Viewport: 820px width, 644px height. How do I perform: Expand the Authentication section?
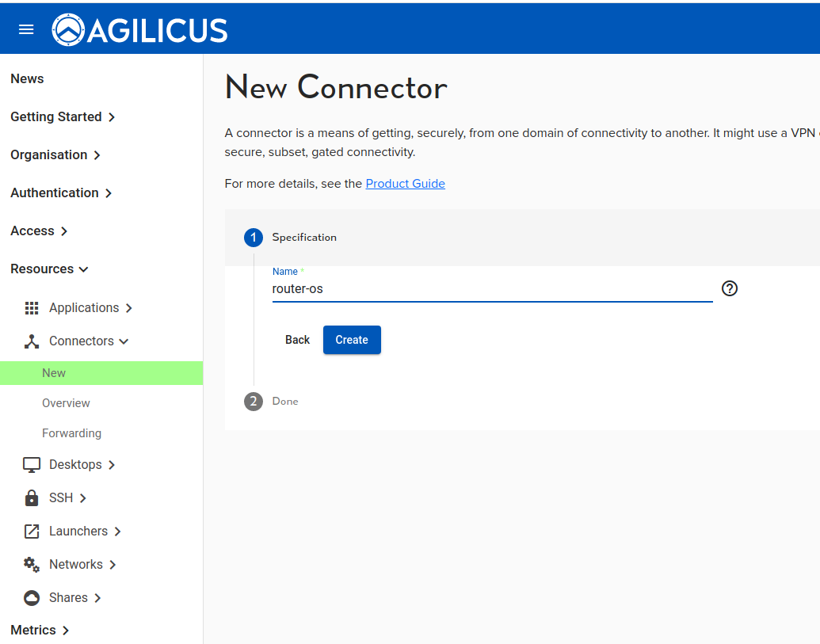61,193
